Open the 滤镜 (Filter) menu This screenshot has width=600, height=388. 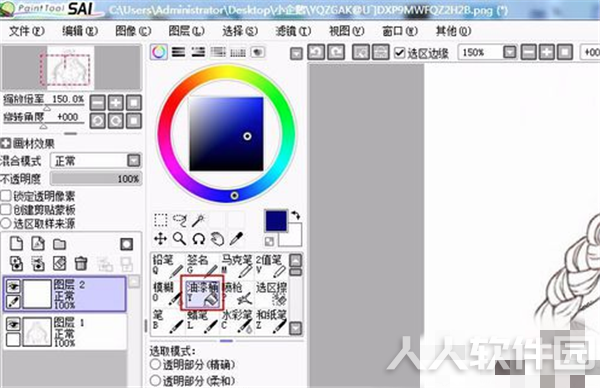tap(293, 31)
